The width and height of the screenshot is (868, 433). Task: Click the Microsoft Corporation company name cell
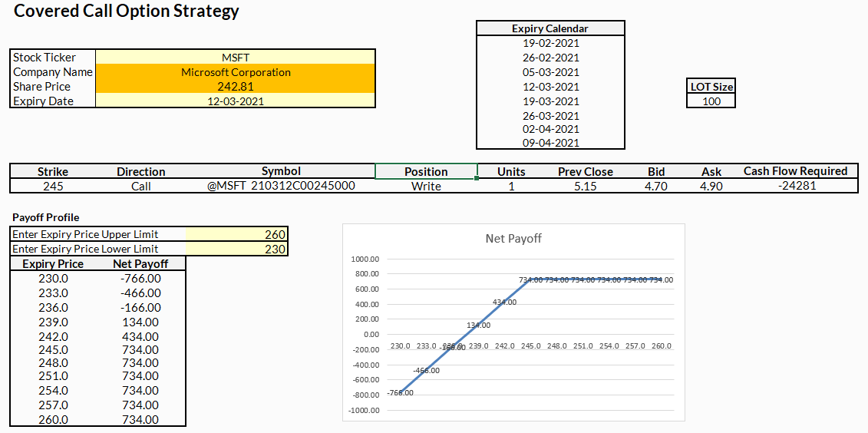click(236, 72)
